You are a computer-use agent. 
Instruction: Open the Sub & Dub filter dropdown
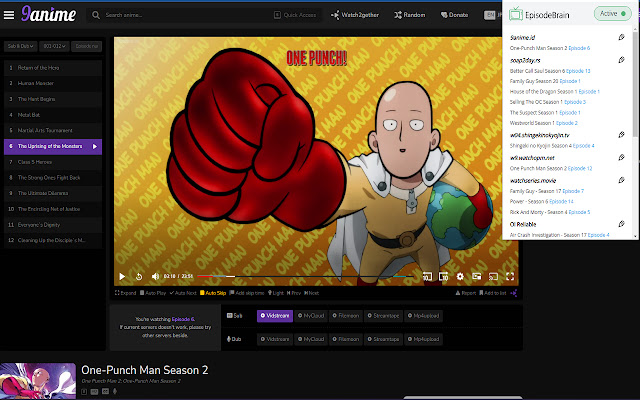(x=20, y=46)
